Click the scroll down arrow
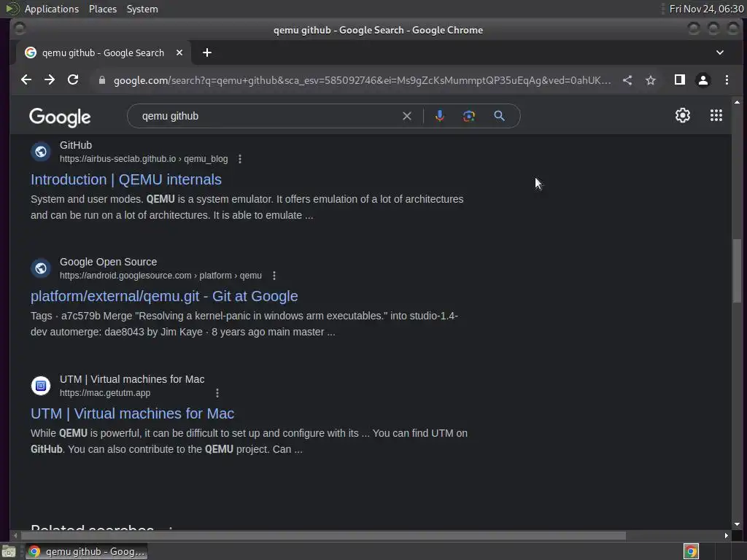The image size is (747, 560). (x=737, y=524)
